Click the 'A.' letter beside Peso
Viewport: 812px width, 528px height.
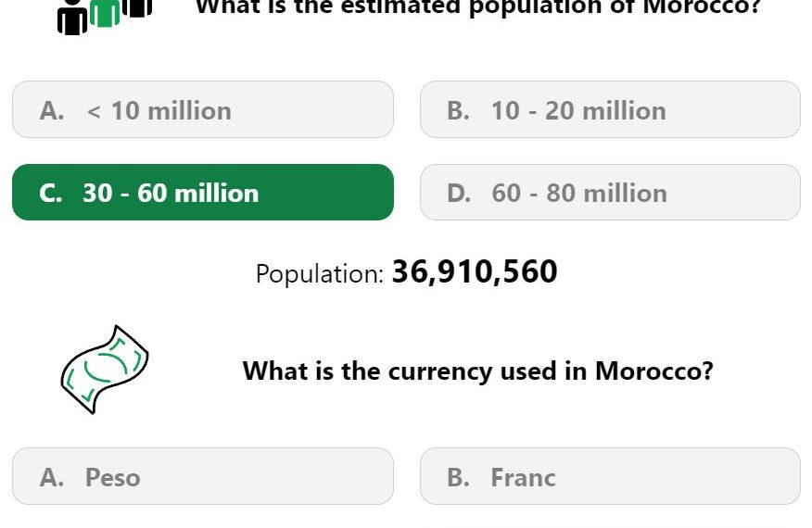point(52,477)
